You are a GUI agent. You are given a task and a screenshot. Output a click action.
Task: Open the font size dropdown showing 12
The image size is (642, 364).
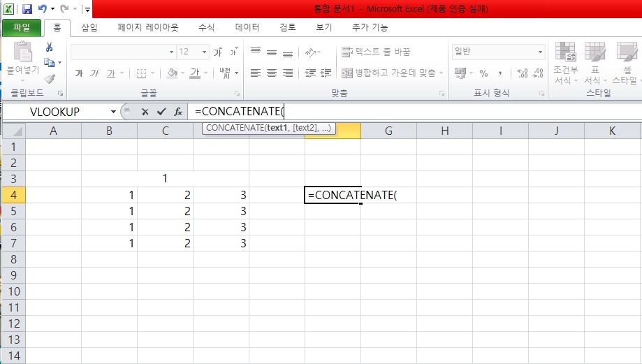coord(204,52)
